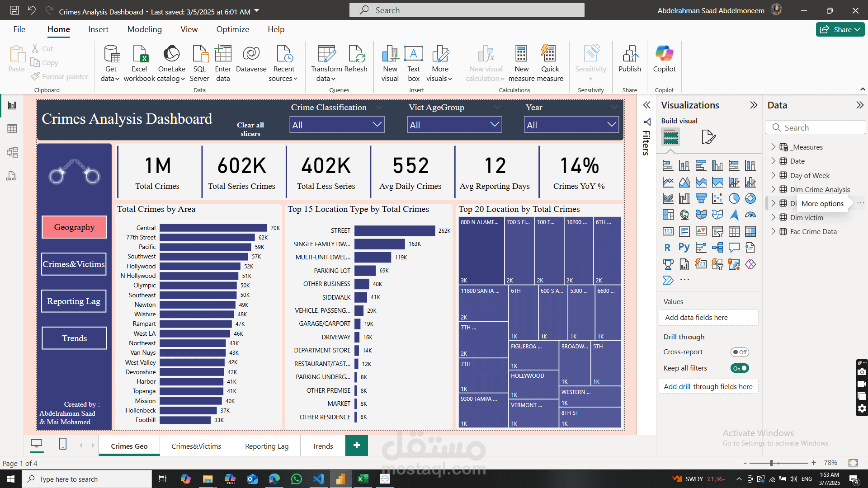This screenshot has width=868, height=488.
Task: Switch to Reporting Lag page tab
Action: [x=267, y=446]
